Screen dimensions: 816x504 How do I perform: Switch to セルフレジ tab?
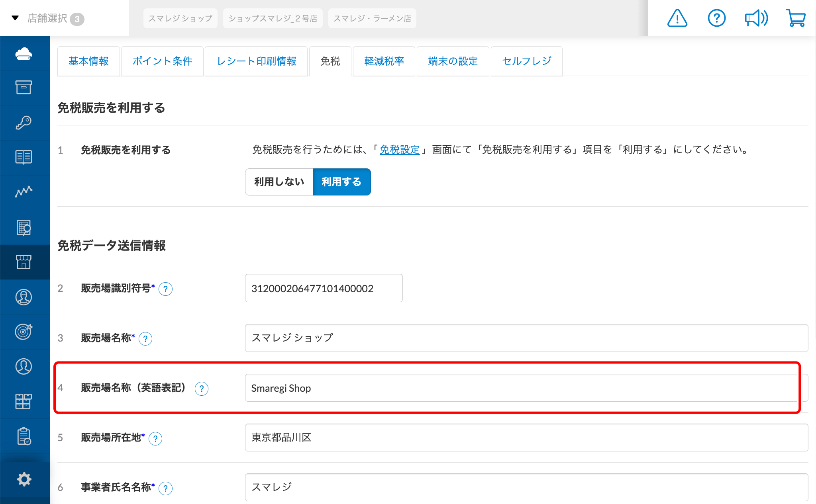527,61
